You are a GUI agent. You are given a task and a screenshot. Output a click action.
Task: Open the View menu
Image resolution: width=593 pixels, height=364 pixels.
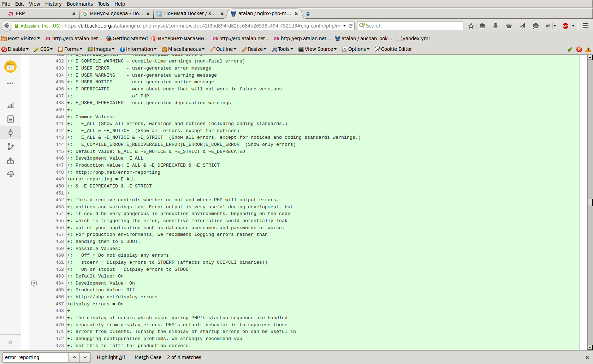click(x=34, y=4)
